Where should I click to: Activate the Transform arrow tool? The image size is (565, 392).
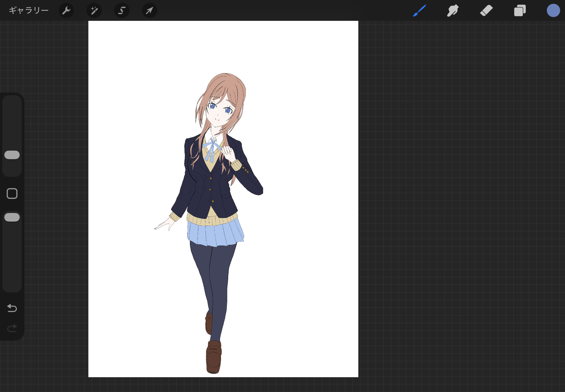149,11
